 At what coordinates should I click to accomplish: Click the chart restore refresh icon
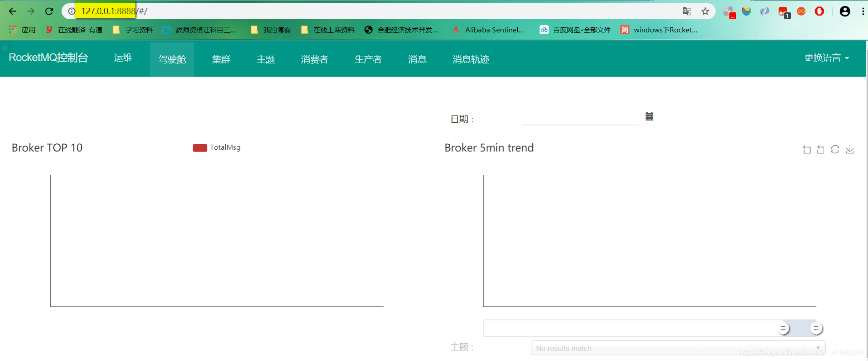[x=835, y=149]
